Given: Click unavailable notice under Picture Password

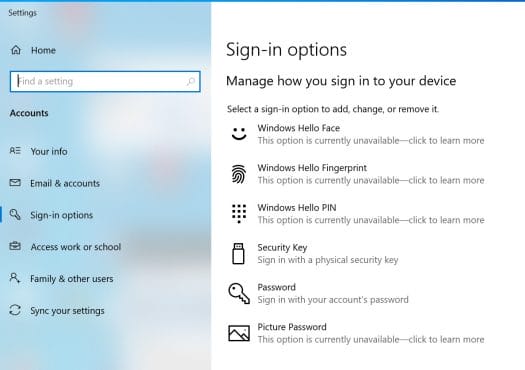Looking at the screenshot, I should pyautogui.click(x=371, y=340).
